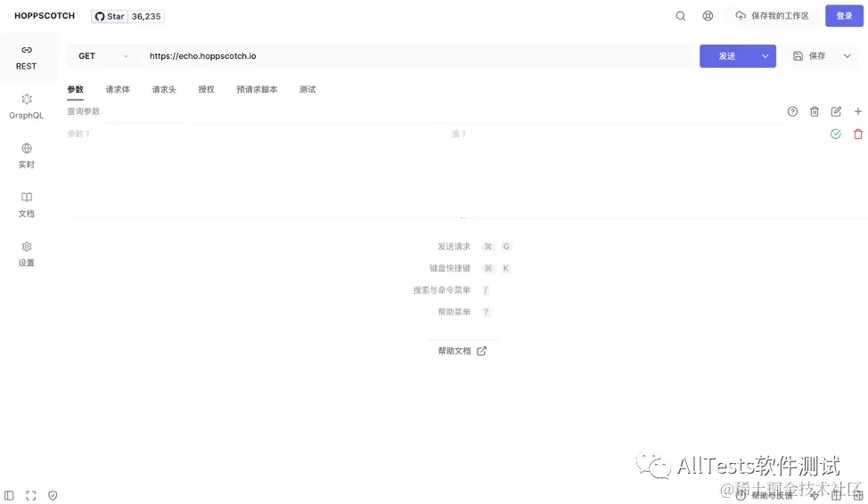Switch to the 测试 tab

click(x=307, y=90)
